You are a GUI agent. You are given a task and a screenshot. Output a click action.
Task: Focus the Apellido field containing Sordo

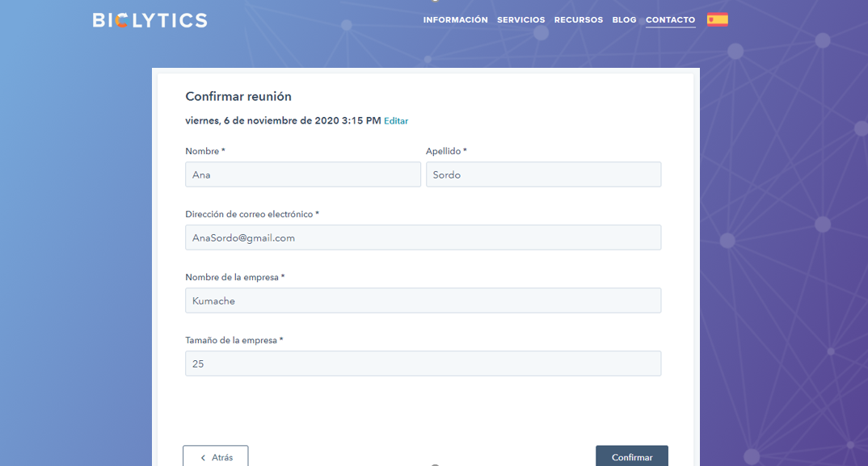(544, 174)
